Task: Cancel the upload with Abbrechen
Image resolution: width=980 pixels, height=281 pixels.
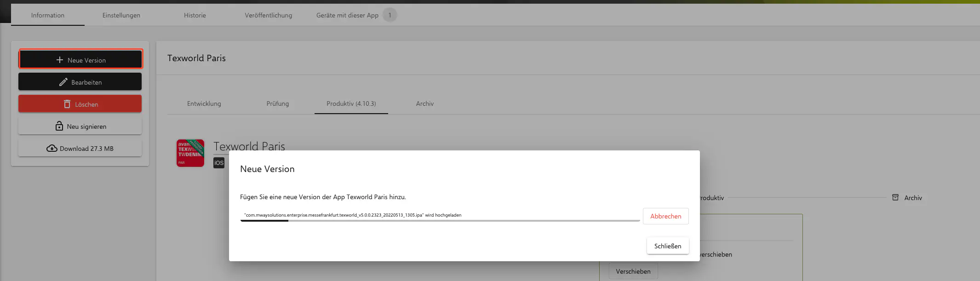Action: [666, 216]
